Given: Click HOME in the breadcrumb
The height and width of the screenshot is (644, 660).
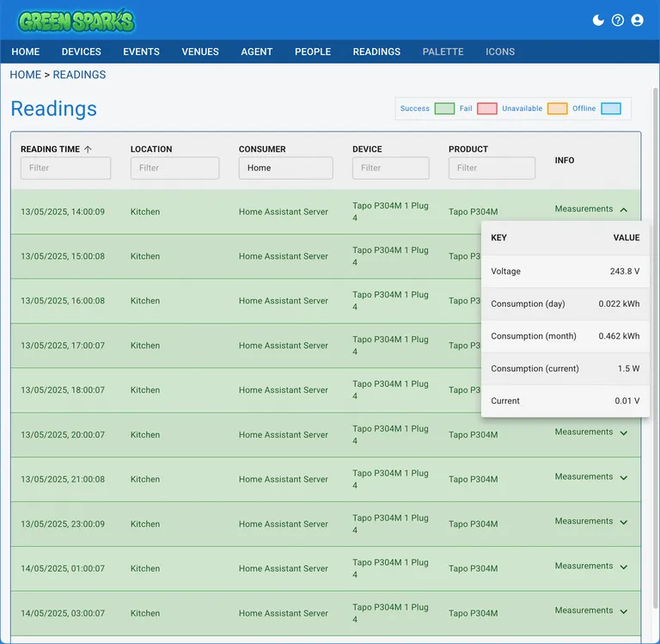Looking at the screenshot, I should 25,75.
